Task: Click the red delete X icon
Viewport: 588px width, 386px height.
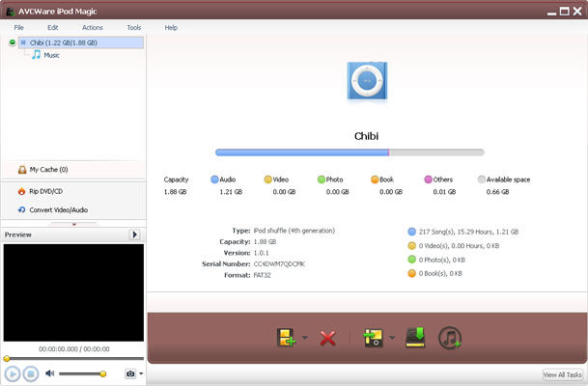Action: (x=327, y=338)
